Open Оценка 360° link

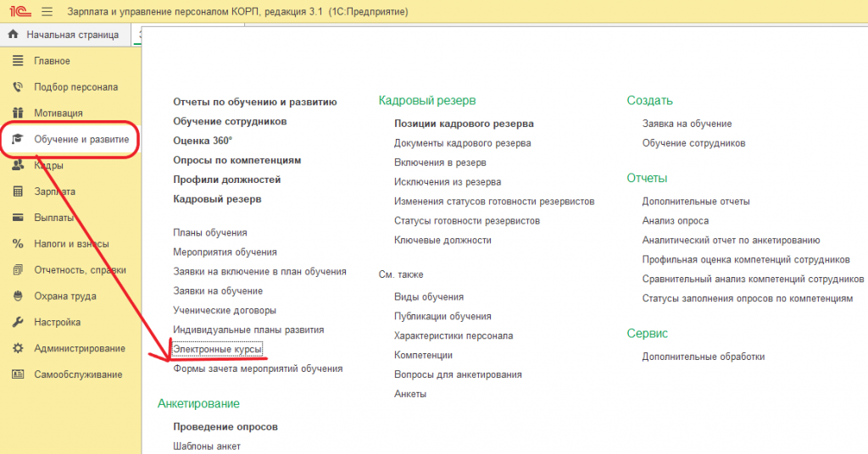click(203, 141)
